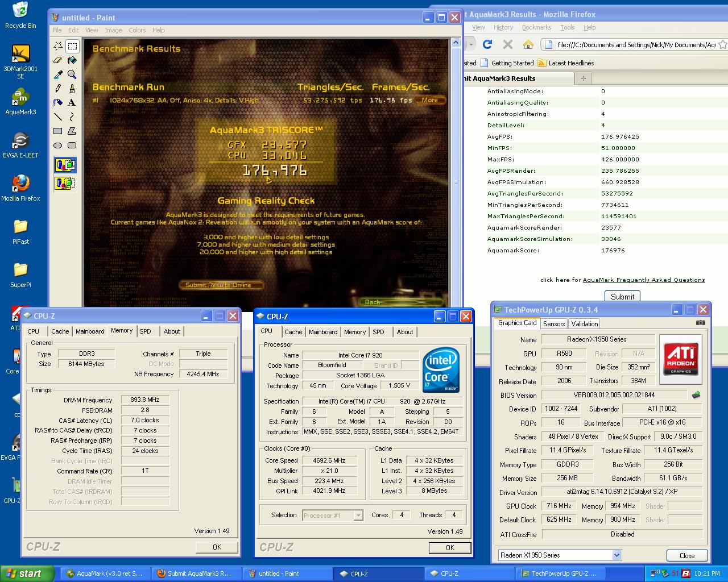Screen dimensions: 728x582
Task: Expand the Processor #1 selection dropdown
Action: [333, 516]
